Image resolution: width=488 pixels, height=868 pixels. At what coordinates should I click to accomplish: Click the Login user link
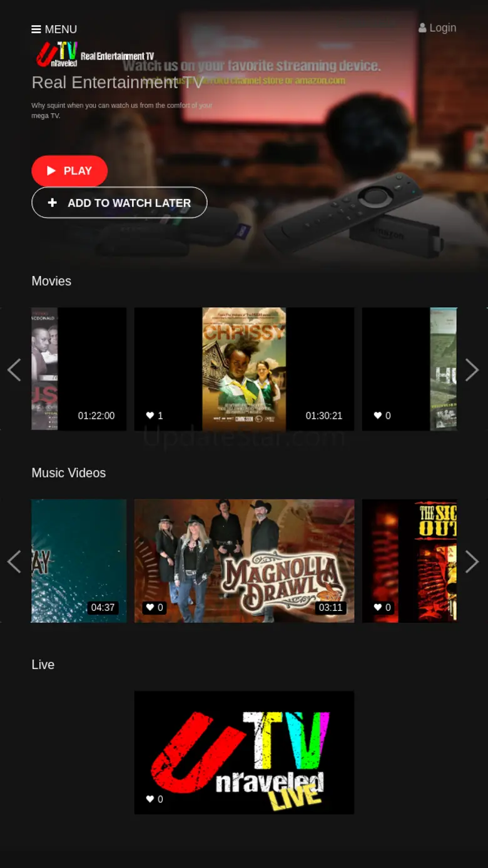(437, 28)
